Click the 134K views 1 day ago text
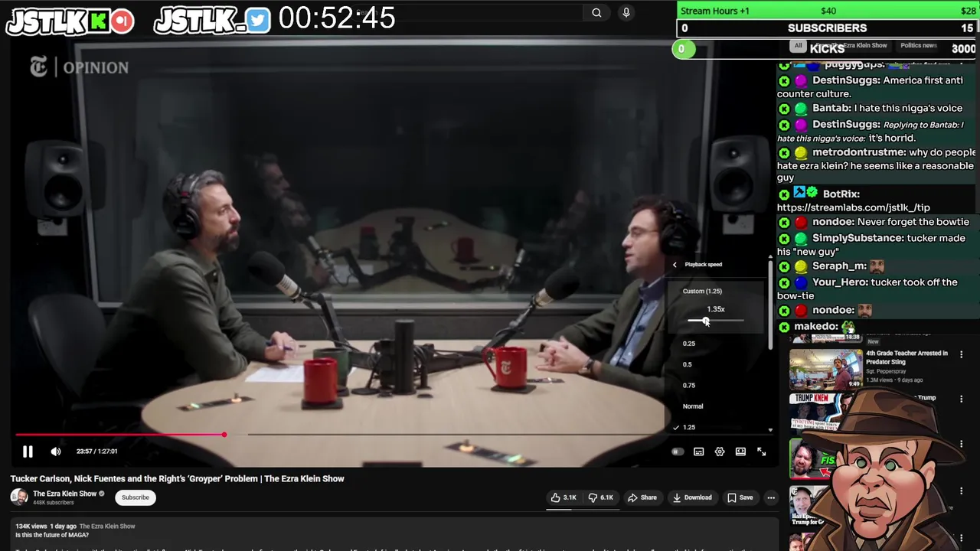The width and height of the screenshot is (980, 551). [x=46, y=527]
